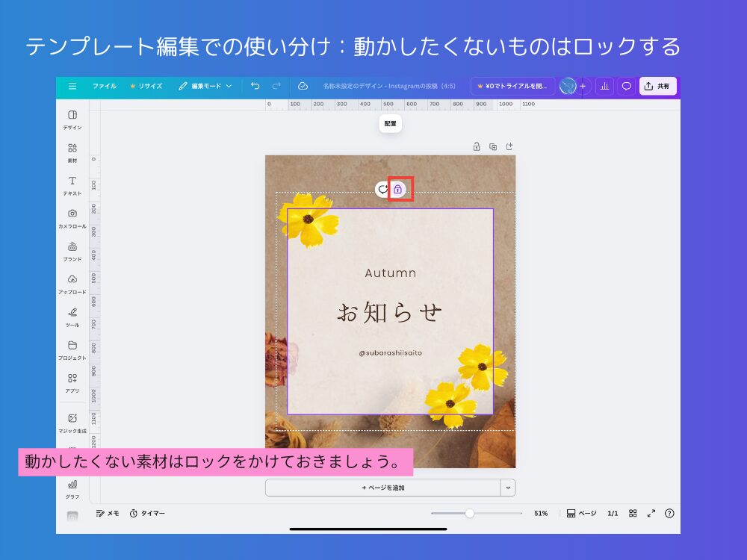The height and width of the screenshot is (560, 747).
Task: Enable fullscreen presentation mode from status bar
Action: pyautogui.click(x=651, y=514)
